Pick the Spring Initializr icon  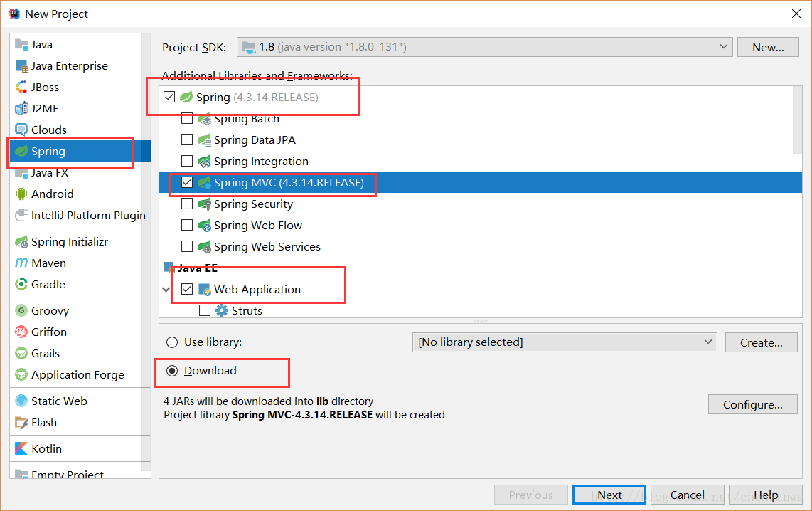click(x=21, y=242)
